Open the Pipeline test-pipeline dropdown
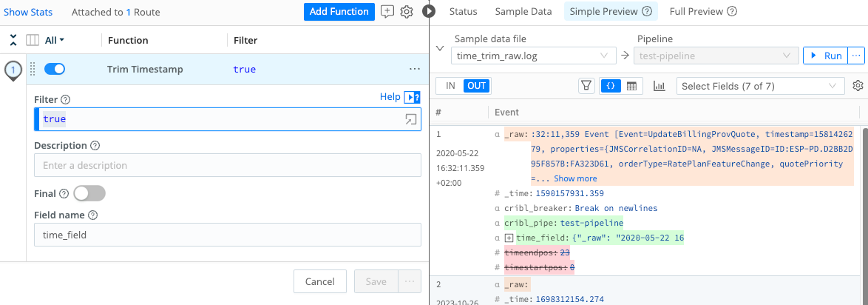Viewport: 868px width, 305px height. click(715, 56)
